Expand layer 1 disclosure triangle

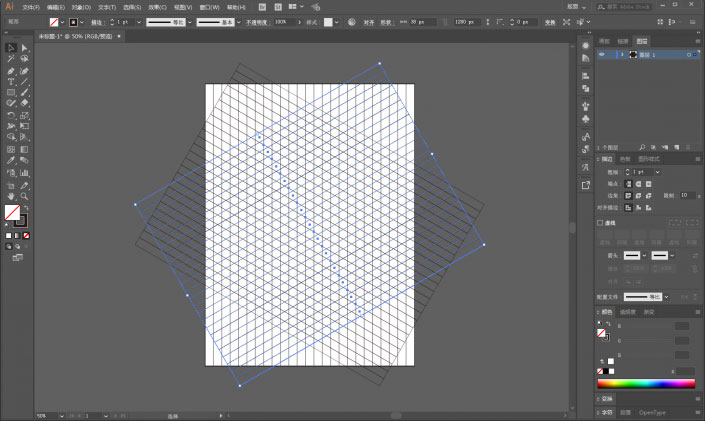622,54
